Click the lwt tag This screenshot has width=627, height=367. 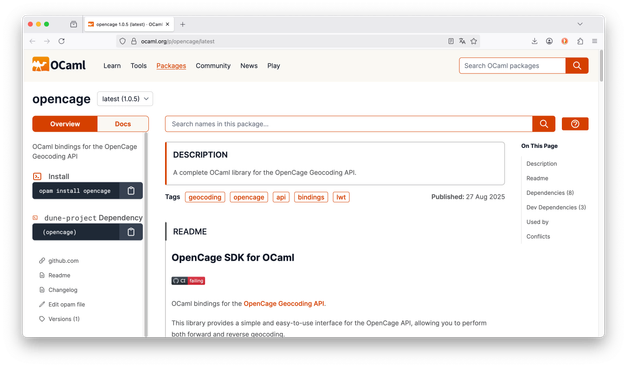pyautogui.click(x=341, y=197)
